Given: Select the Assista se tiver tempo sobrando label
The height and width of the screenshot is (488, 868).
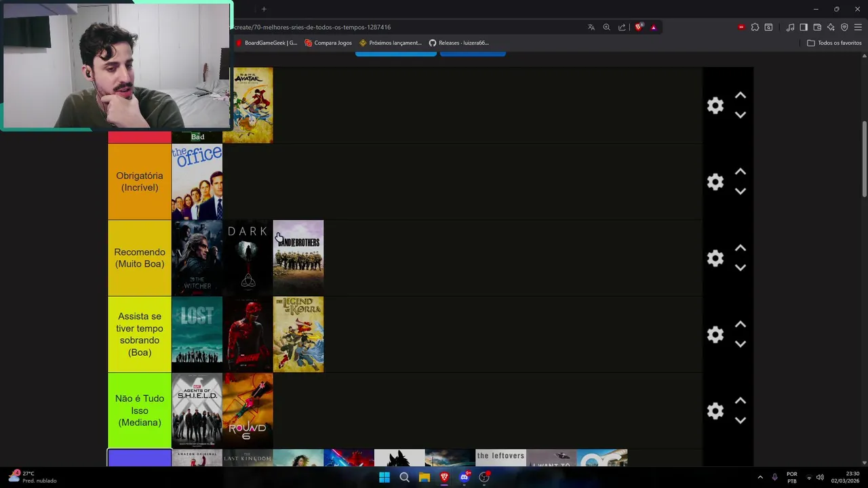Looking at the screenshot, I should (140, 335).
